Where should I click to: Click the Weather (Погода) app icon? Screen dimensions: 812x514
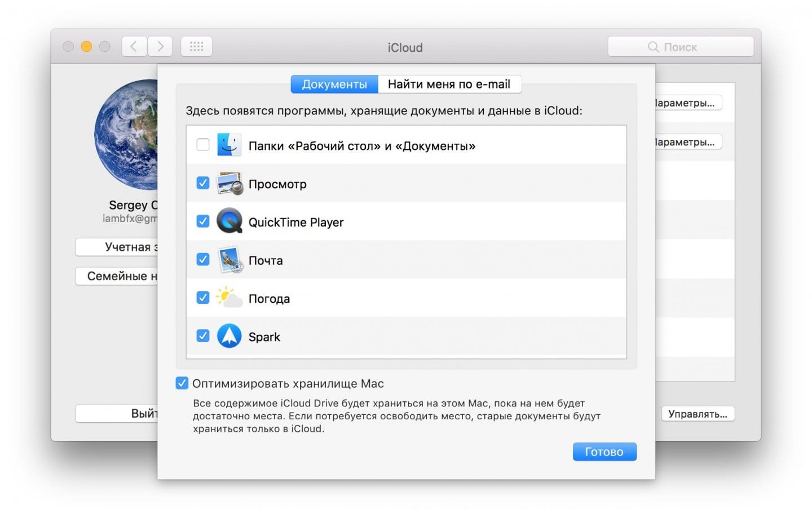(x=229, y=297)
